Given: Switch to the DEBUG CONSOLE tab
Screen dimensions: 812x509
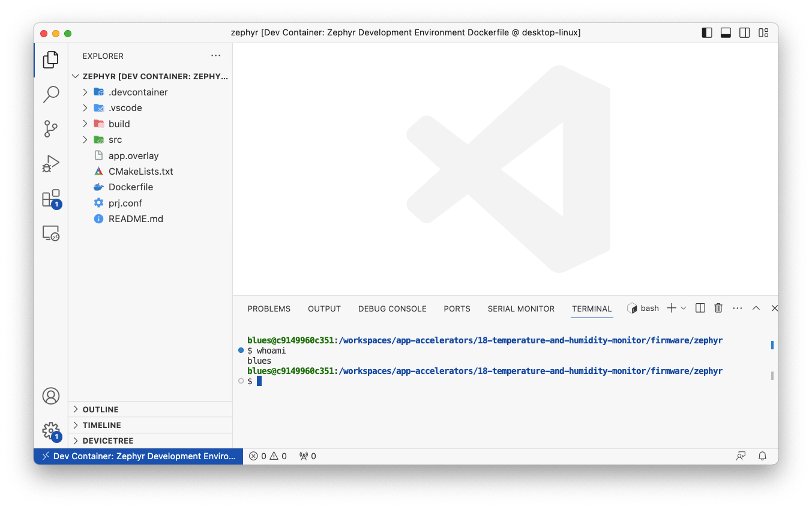Looking at the screenshot, I should click(x=392, y=309).
